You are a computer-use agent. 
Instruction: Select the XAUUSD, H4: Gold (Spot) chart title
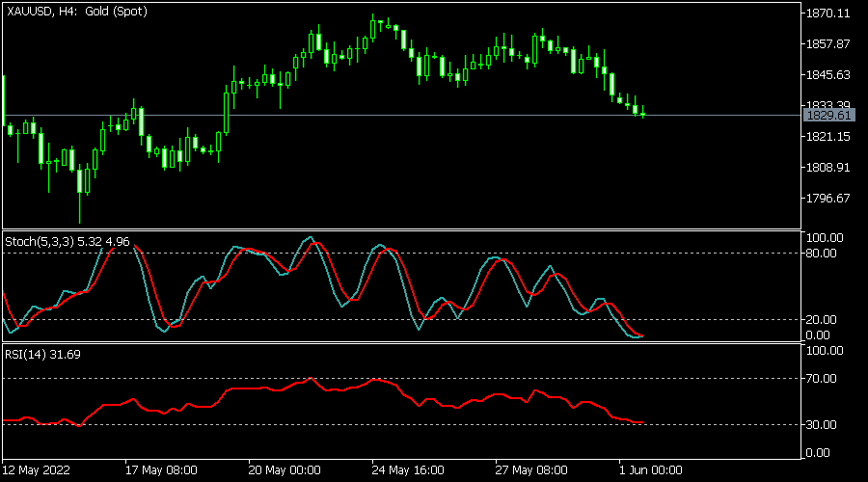[77, 11]
